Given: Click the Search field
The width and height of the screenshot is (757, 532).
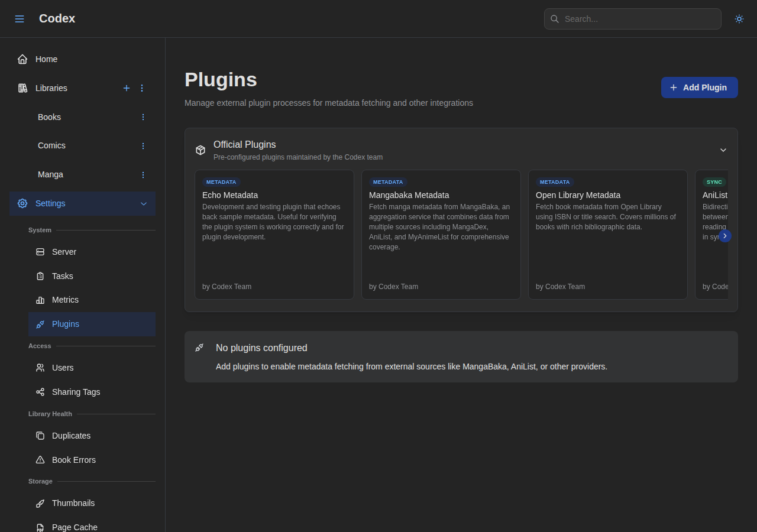Looking at the screenshot, I should [632, 18].
